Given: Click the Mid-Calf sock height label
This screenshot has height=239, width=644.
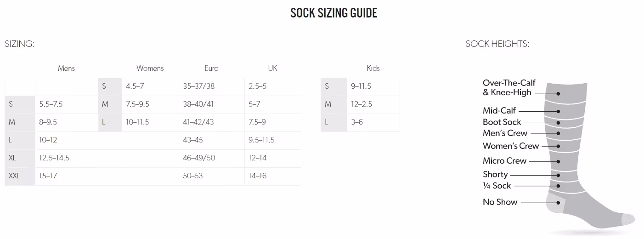Looking at the screenshot, I should (499, 111).
